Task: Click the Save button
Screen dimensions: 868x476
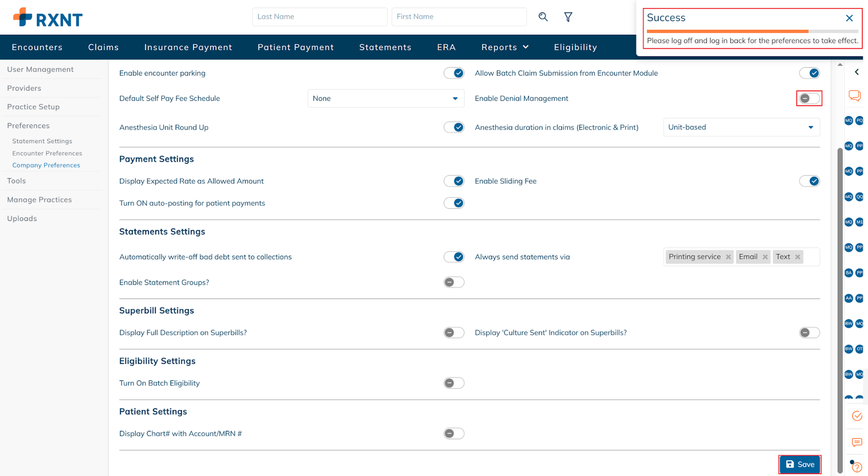Action: (x=800, y=464)
